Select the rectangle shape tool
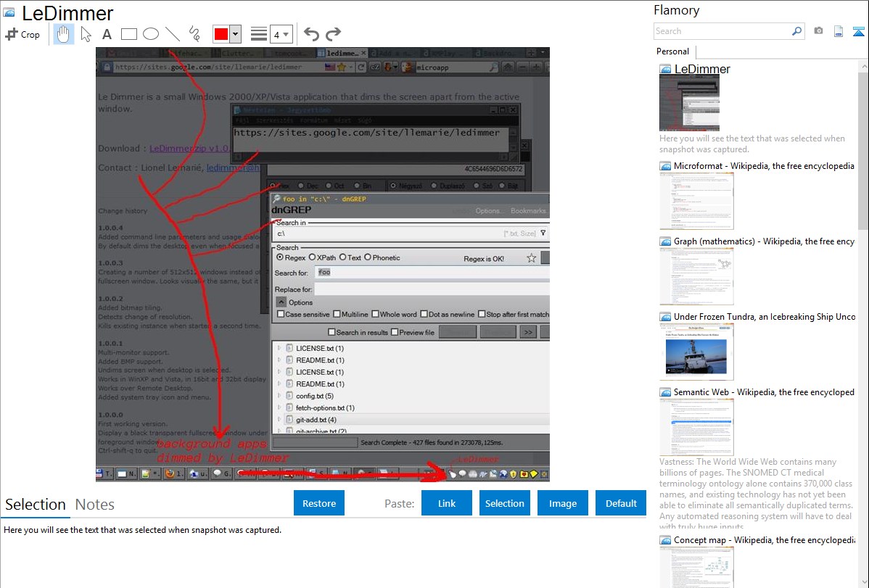The image size is (869, 588). click(x=129, y=34)
